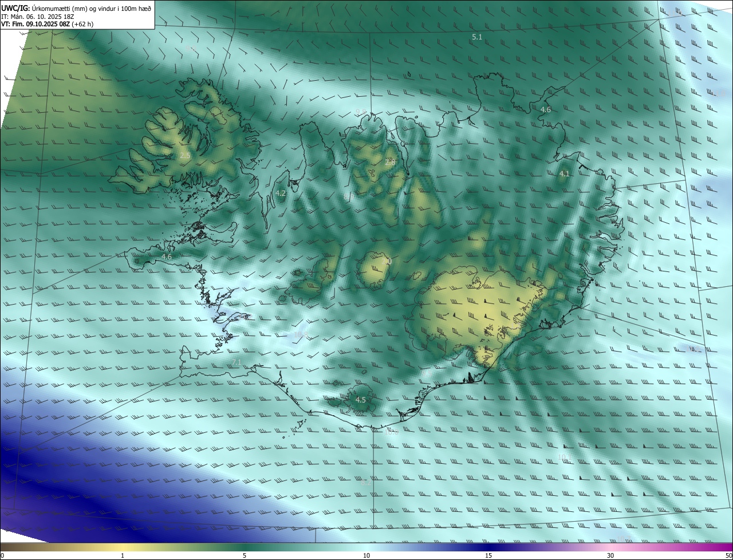
Task: Click the 2.8 value in north Iceland
Action: (x=390, y=163)
